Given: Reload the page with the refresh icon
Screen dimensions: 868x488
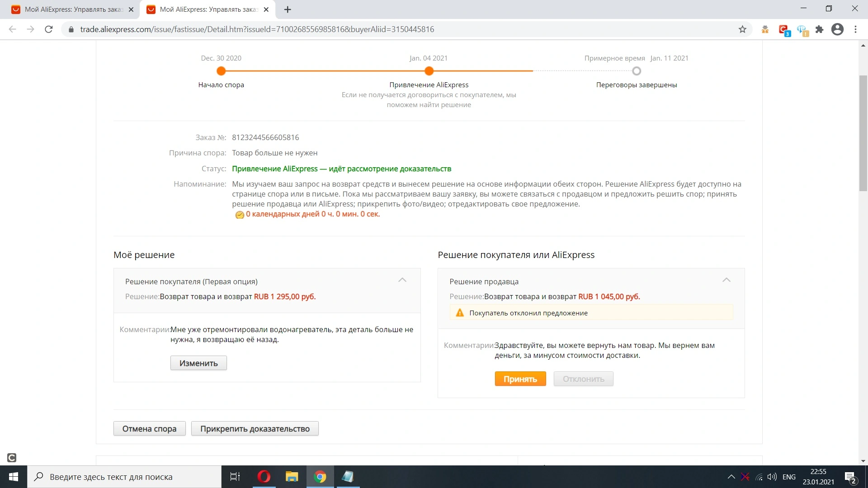Looking at the screenshot, I should [x=49, y=29].
